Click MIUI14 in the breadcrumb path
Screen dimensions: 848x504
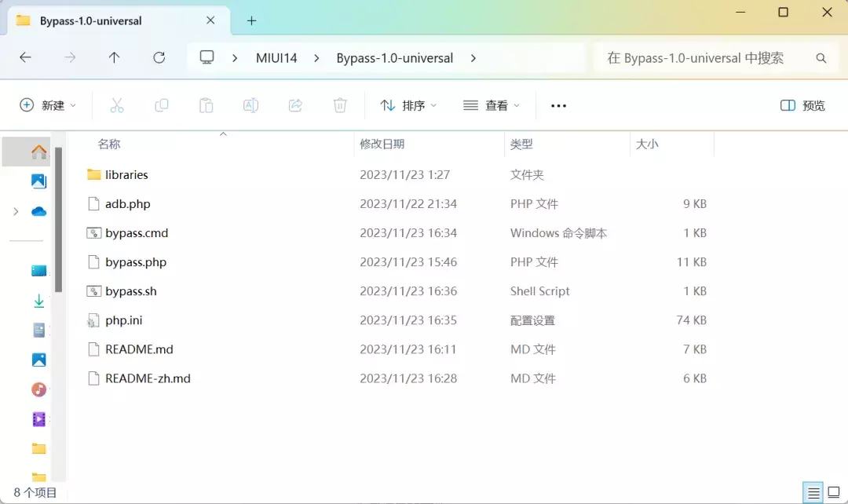[276, 58]
